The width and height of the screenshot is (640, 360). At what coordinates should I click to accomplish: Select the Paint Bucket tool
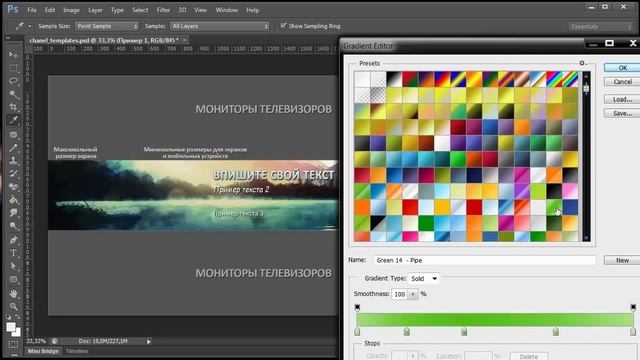(x=13, y=200)
